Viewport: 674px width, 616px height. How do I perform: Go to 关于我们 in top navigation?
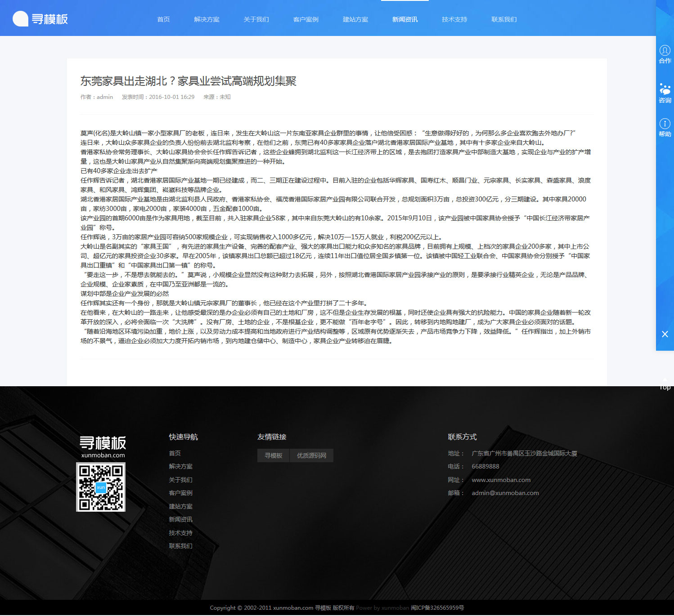[256, 19]
